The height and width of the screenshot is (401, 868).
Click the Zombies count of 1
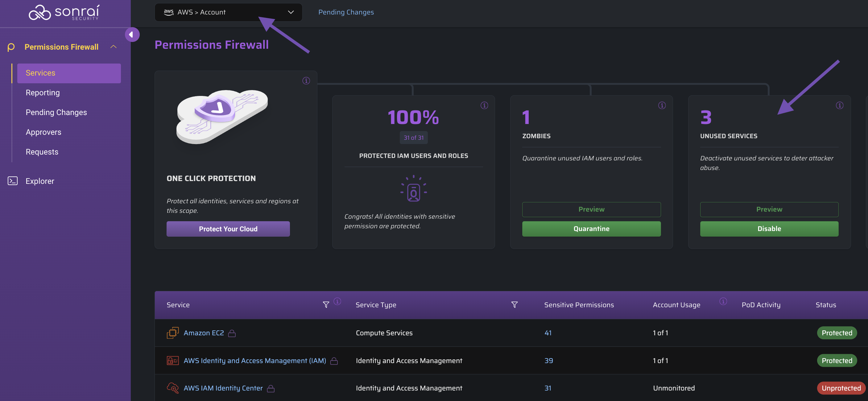tap(526, 117)
